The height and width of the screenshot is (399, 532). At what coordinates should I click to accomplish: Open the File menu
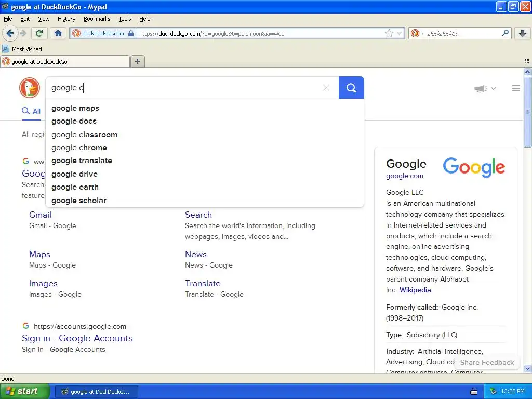click(x=8, y=19)
